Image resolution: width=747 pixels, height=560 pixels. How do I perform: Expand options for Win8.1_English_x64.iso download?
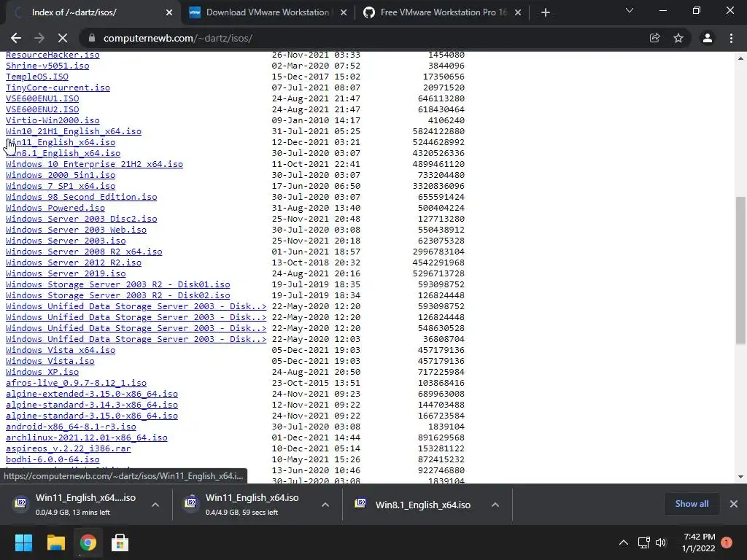[495, 505]
